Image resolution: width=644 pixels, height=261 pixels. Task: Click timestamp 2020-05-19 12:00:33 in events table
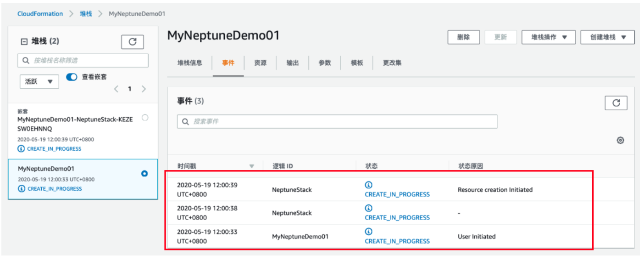tap(207, 236)
